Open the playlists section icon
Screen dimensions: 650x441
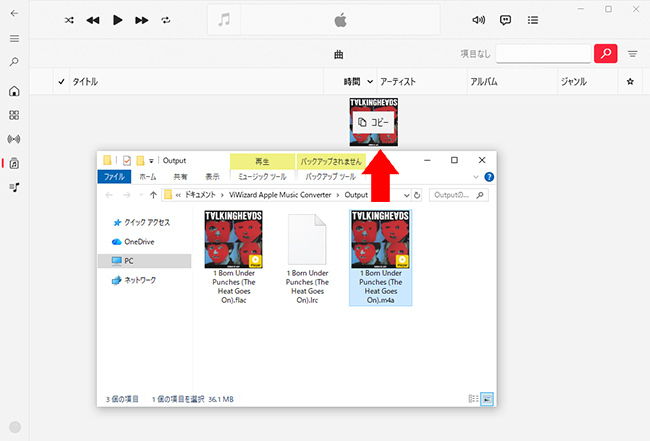[x=14, y=188]
